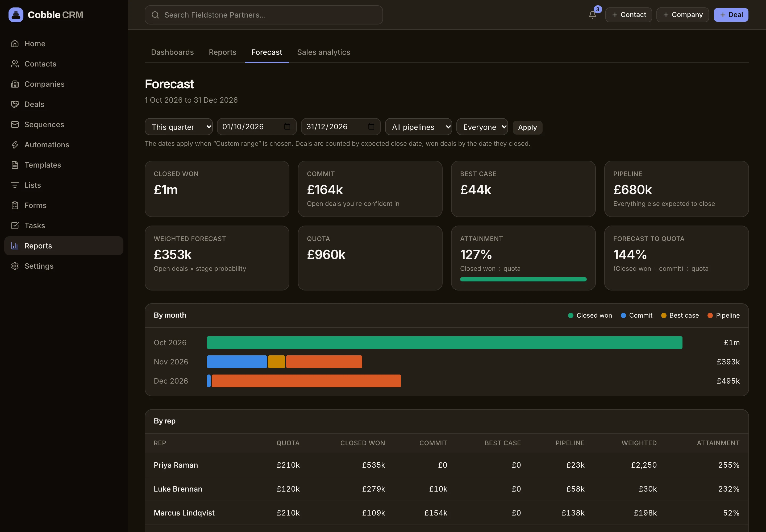
Task: Click the Contacts people icon
Action: 15,64
